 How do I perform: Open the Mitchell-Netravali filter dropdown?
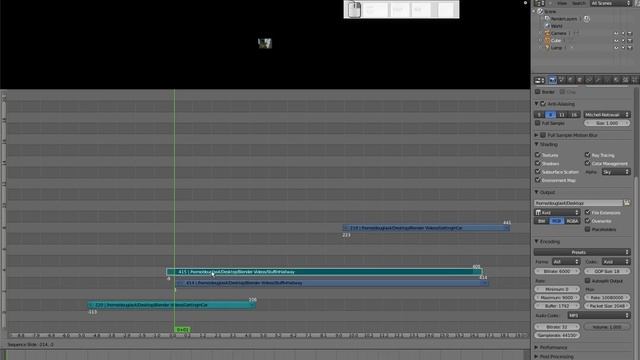(x=607, y=115)
